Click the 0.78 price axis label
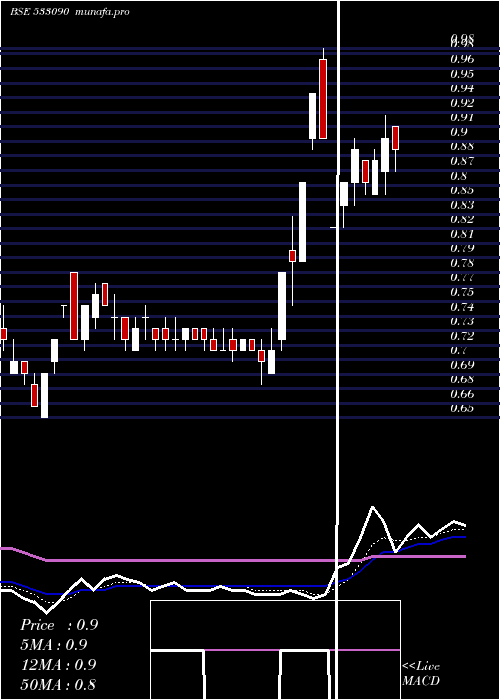Image resolution: width=500 pixels, height=700 pixels. (462, 262)
